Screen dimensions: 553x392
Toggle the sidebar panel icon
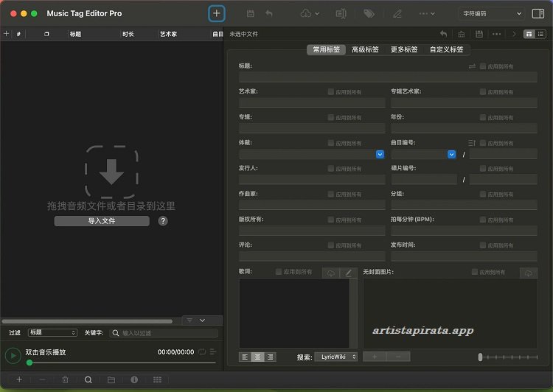coord(538,14)
